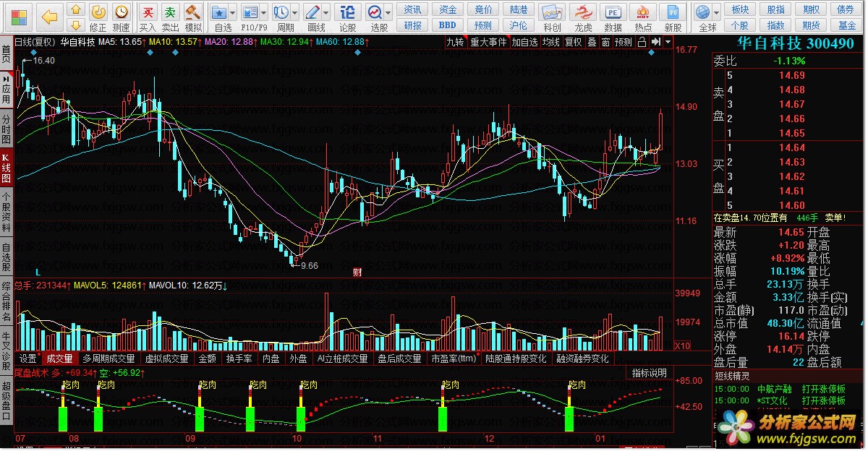Click the up arrow navigation icon
Viewport: 868px width, 451px height.
tap(75, 10)
